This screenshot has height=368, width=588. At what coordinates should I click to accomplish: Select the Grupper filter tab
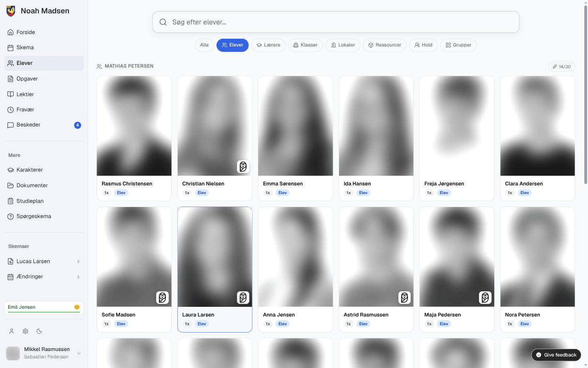(x=458, y=45)
